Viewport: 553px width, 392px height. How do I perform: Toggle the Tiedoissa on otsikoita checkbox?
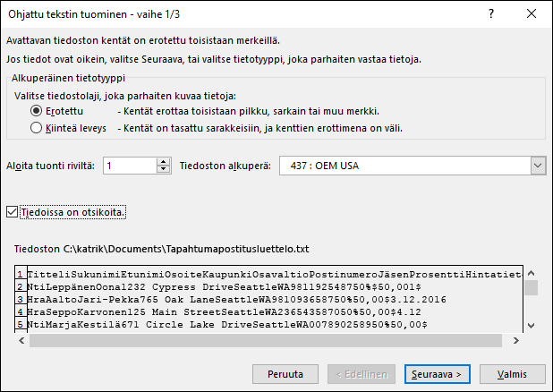coord(12,212)
